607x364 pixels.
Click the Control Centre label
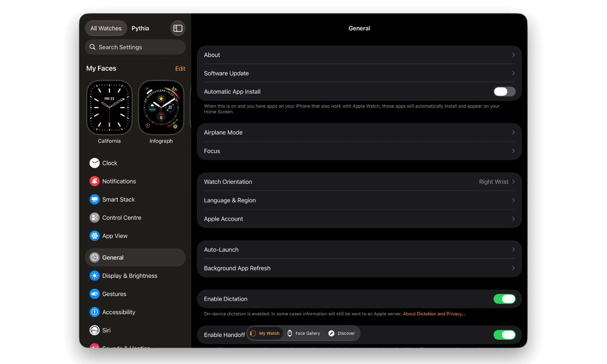point(122,217)
